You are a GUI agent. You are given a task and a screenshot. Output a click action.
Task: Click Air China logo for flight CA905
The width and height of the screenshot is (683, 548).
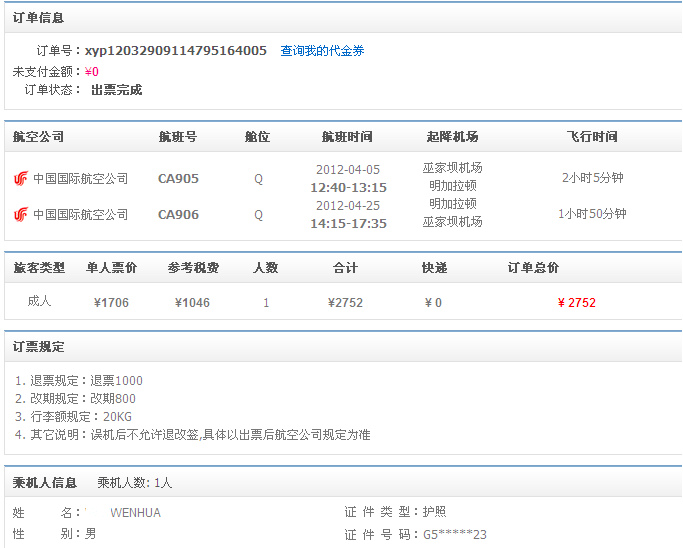(x=20, y=179)
